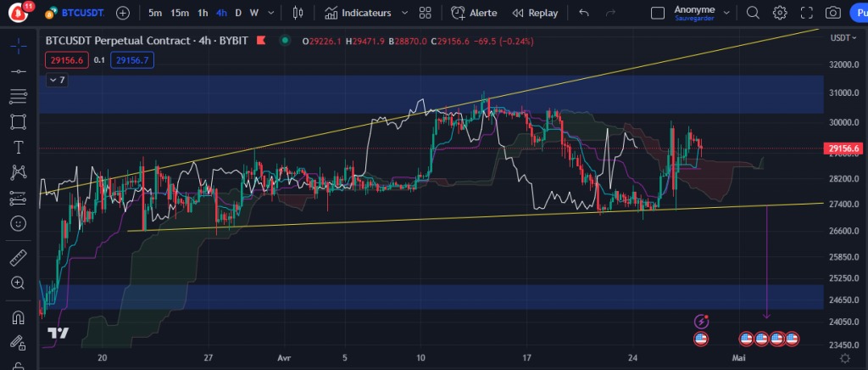Click the Sauvegarder save link
Viewport: 868px width, 370px height.
pyautogui.click(x=694, y=19)
